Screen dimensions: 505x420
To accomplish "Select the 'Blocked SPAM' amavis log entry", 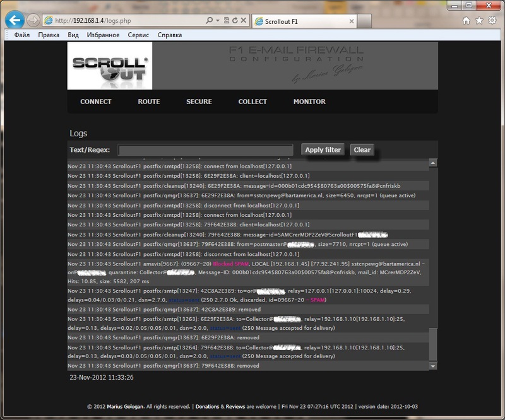I will [x=248, y=272].
